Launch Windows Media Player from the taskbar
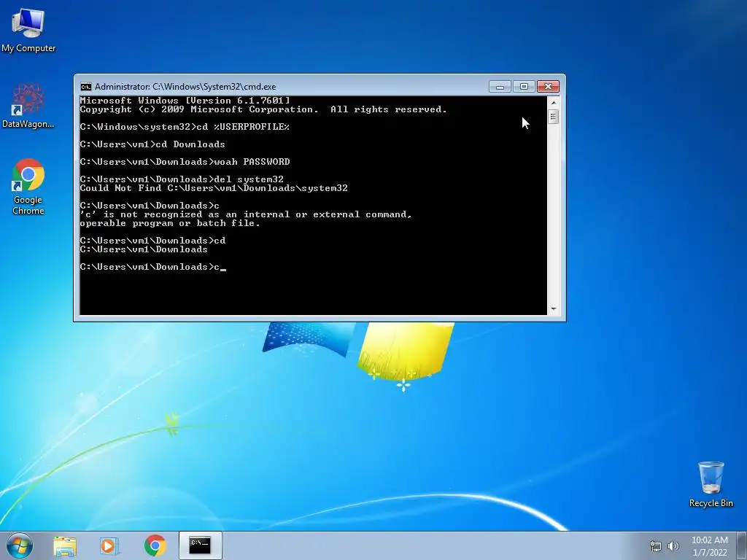The width and height of the screenshot is (747, 560). click(x=109, y=545)
